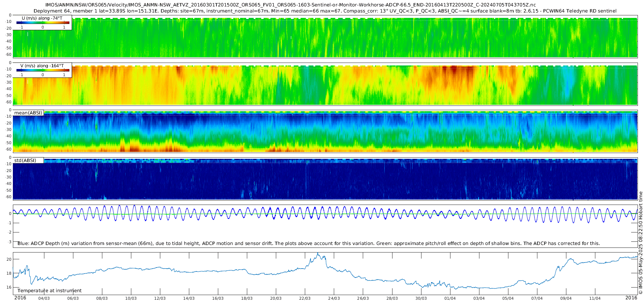Select the 'Deployment 64, member 1' subtitle line
644x304 pixels.
tap(325, 11)
